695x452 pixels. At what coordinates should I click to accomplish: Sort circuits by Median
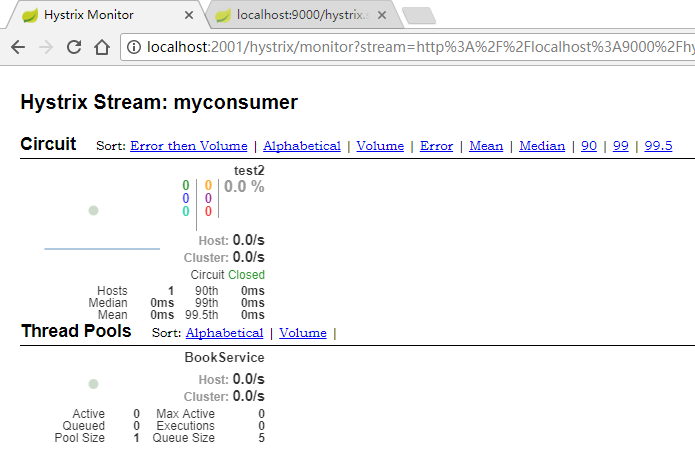tap(542, 146)
